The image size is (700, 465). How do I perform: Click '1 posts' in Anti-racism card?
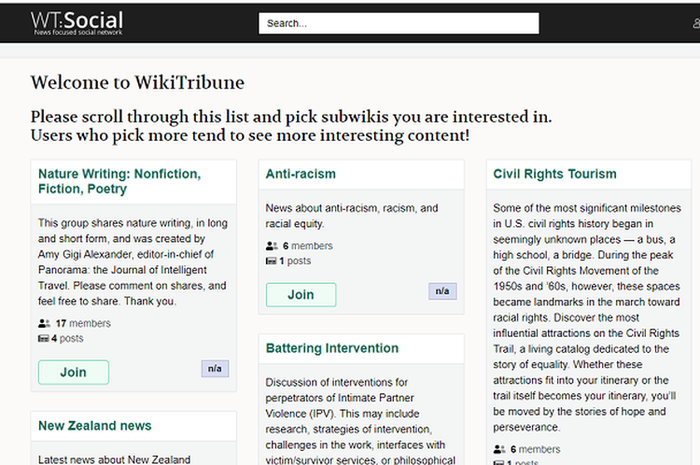click(295, 261)
